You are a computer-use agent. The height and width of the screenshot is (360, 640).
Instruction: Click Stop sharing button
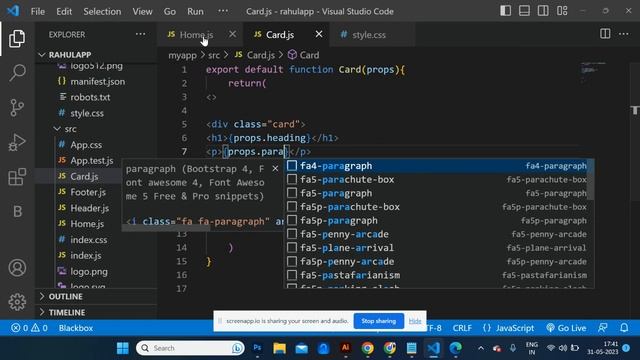click(x=378, y=321)
